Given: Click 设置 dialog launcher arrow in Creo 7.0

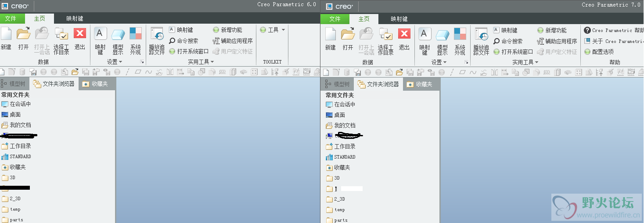Looking at the screenshot, I should tap(466, 63).
